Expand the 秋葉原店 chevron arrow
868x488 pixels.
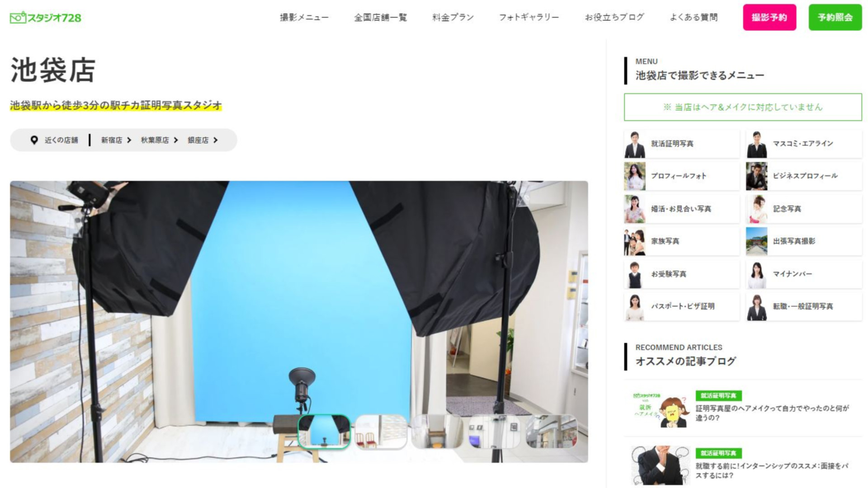pos(175,140)
